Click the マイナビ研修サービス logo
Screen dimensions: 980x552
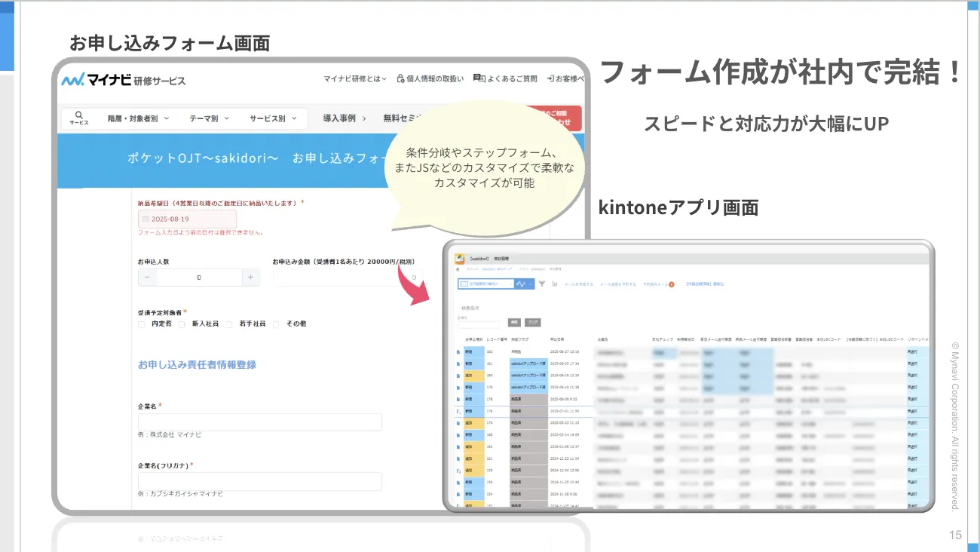[x=124, y=80]
